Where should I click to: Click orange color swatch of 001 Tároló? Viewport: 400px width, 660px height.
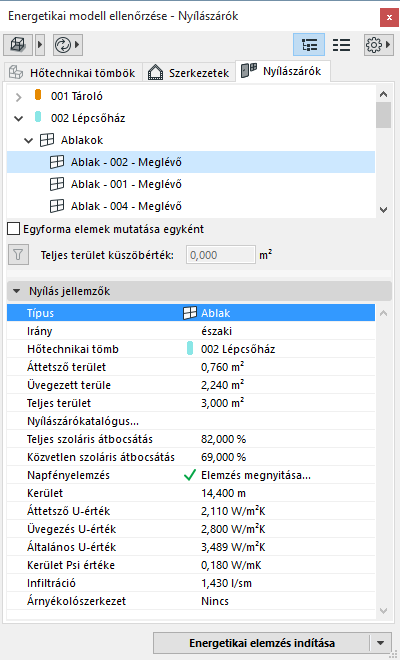(38, 95)
